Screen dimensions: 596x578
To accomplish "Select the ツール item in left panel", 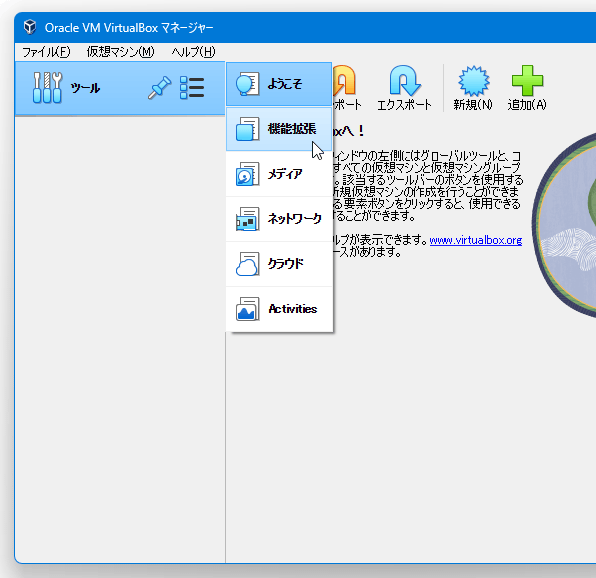I will click(120, 88).
